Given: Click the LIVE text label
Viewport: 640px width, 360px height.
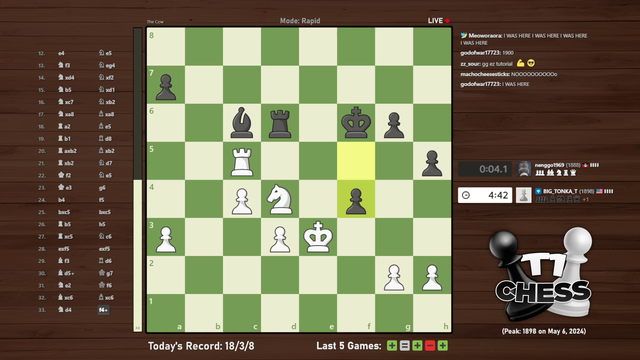Looking at the screenshot, I should coord(435,20).
